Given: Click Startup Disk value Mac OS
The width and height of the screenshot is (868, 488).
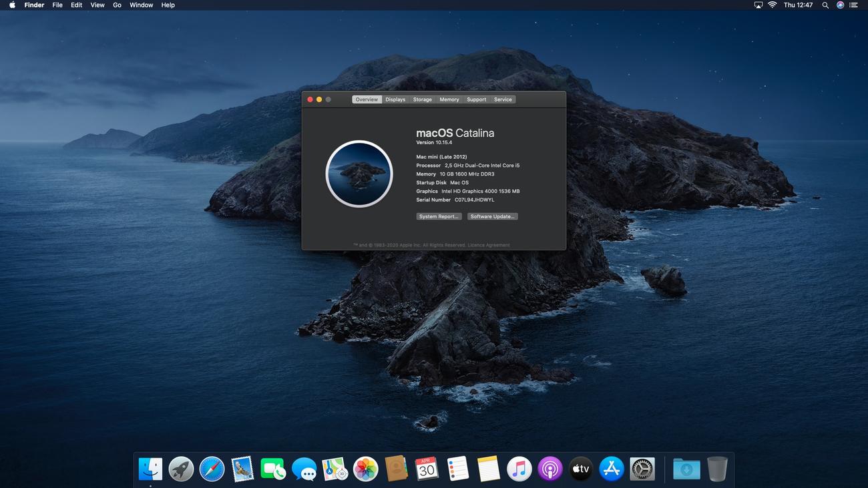Looking at the screenshot, I should point(459,182).
